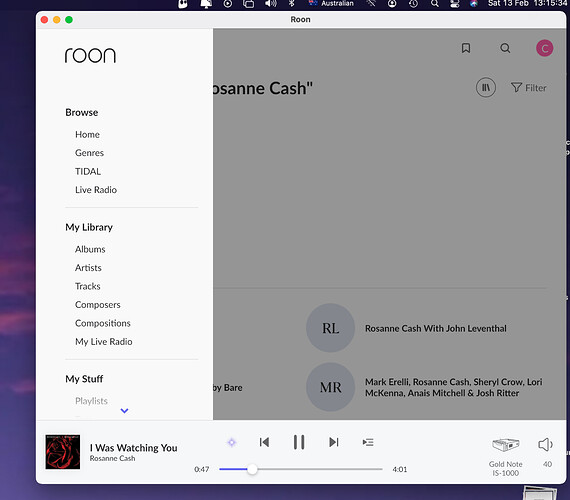
Task: Open Artists in My Library
Action: (x=88, y=268)
